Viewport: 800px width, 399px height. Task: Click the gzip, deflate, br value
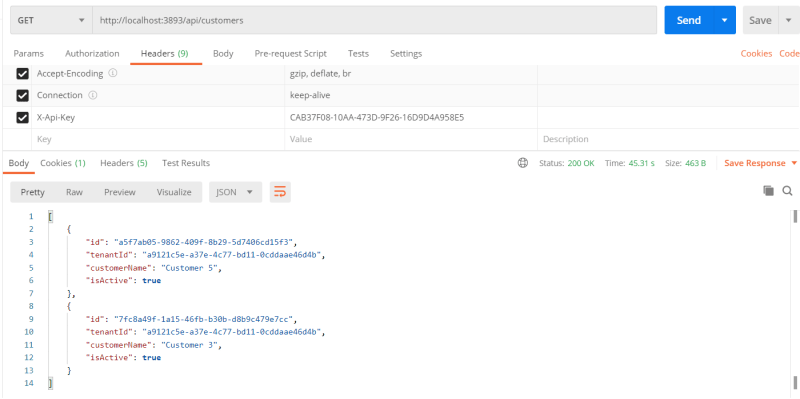coord(320,74)
